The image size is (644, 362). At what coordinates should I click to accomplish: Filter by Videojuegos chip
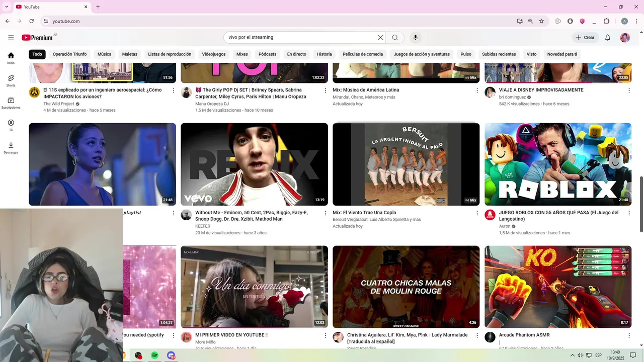(x=214, y=54)
